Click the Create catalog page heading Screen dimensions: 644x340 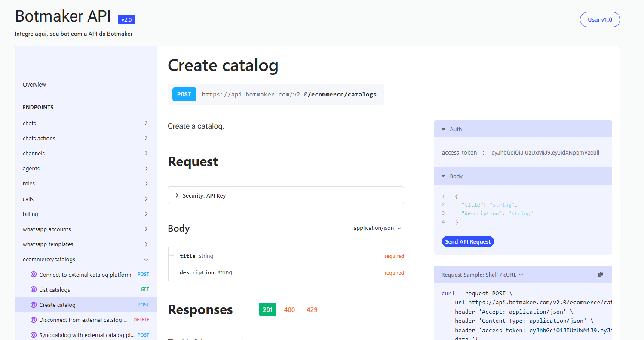(223, 66)
